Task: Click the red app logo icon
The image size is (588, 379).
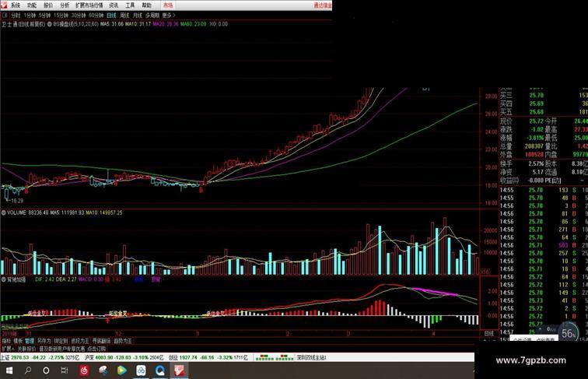Action: tap(4, 5)
